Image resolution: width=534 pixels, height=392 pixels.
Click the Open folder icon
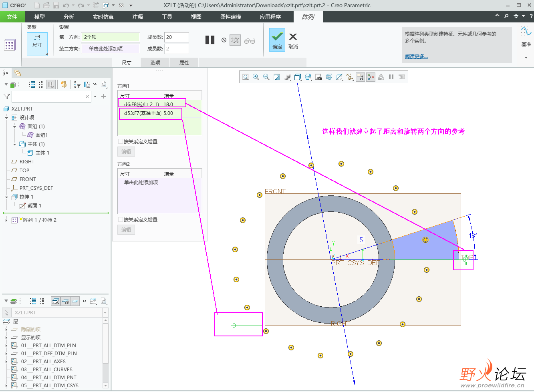click(46, 5)
